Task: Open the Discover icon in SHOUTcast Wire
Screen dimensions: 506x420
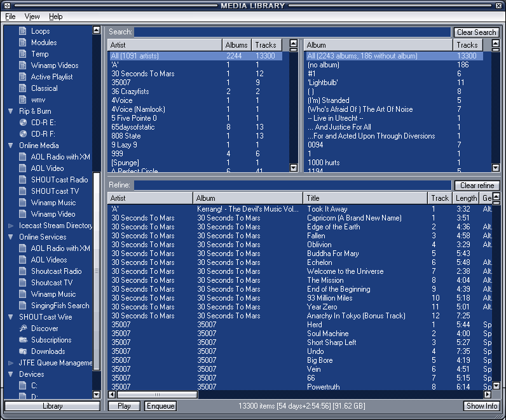Action: pyautogui.click(x=23, y=329)
